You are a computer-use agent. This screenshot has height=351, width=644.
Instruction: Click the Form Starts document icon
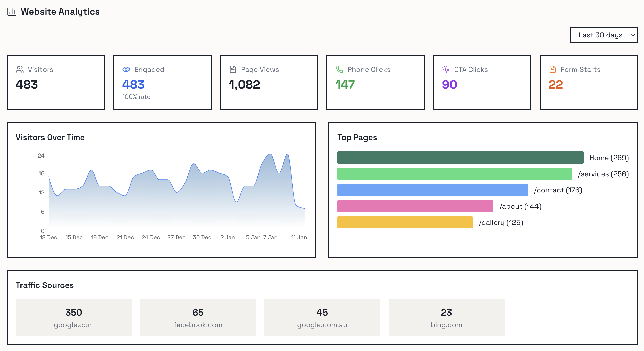552,69
